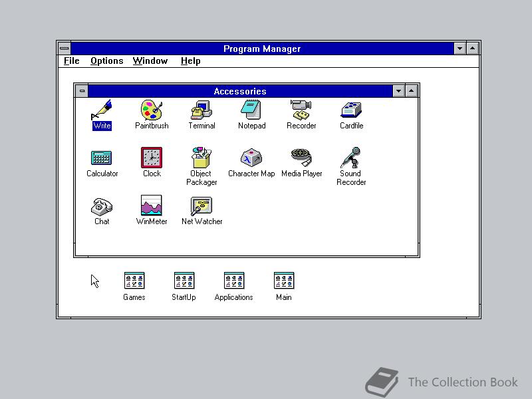
Task: Maximize the Accessories group window
Action: click(411, 91)
